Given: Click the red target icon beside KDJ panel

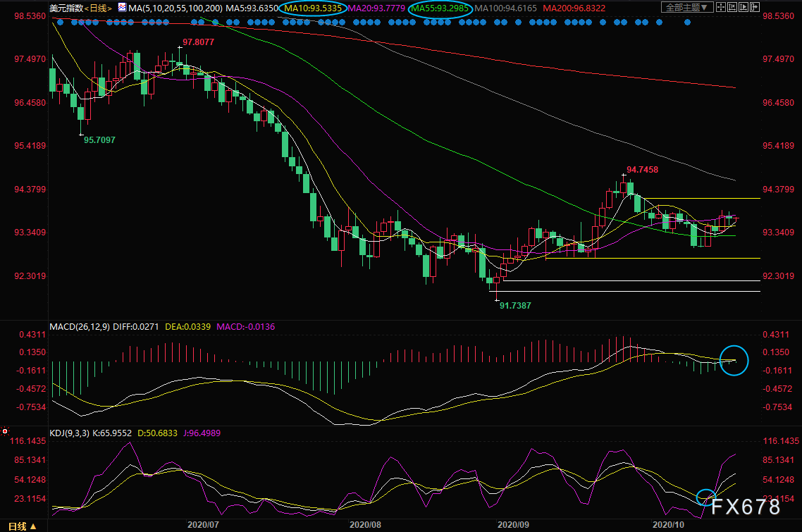Looking at the screenshot, I should pyautogui.click(x=5, y=431).
